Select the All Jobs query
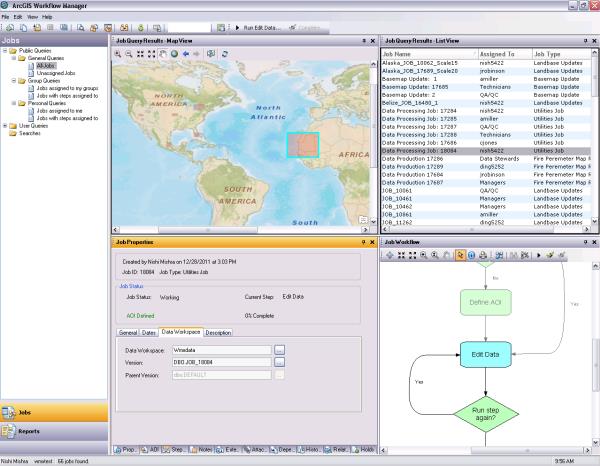This screenshot has height=466, width=600. (46, 66)
